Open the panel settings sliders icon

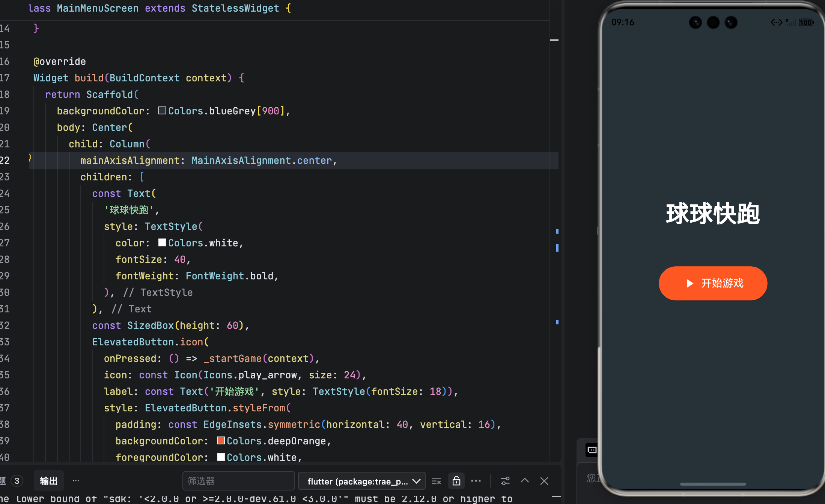pyautogui.click(x=505, y=481)
